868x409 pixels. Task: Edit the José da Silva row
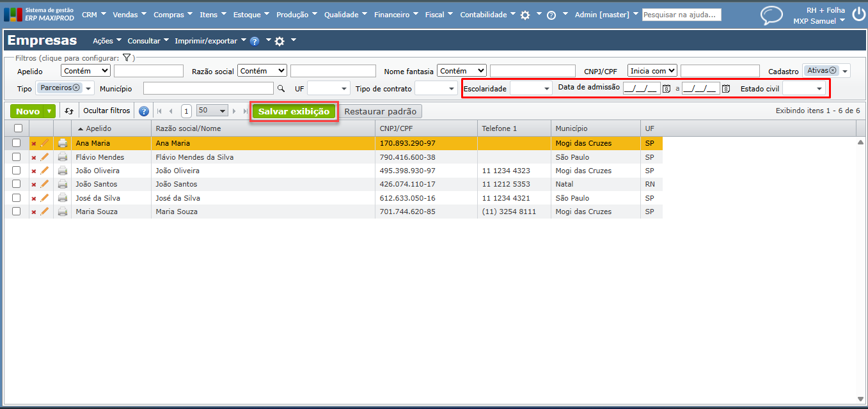pos(44,197)
